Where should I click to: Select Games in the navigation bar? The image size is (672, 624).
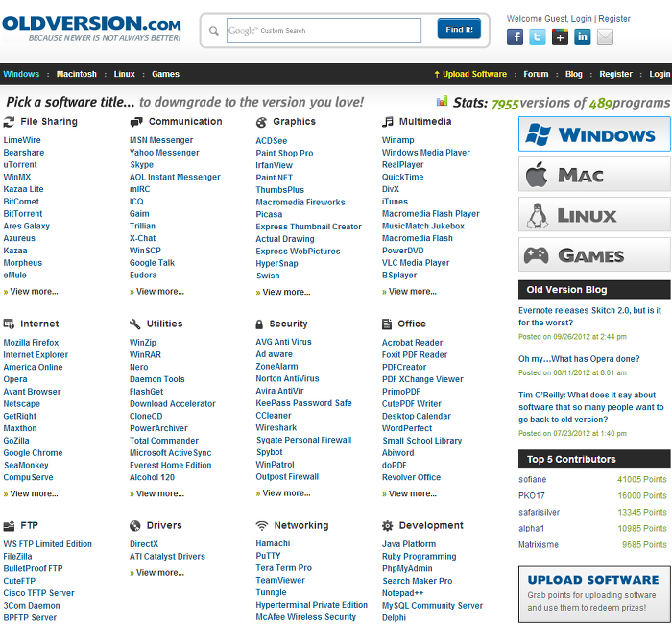click(165, 74)
